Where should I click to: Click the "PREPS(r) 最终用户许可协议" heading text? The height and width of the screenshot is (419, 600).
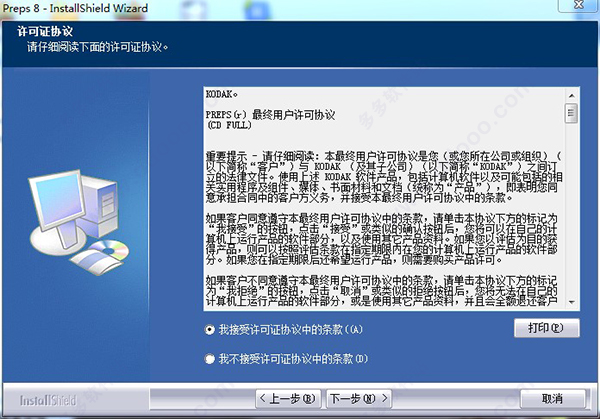[x=270, y=114]
